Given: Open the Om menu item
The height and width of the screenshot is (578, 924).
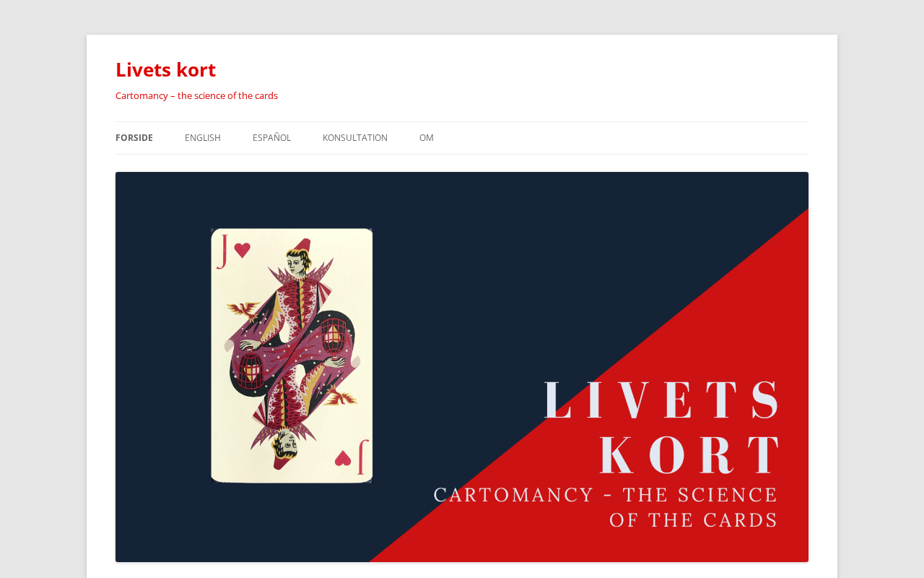Looking at the screenshot, I should [427, 138].
